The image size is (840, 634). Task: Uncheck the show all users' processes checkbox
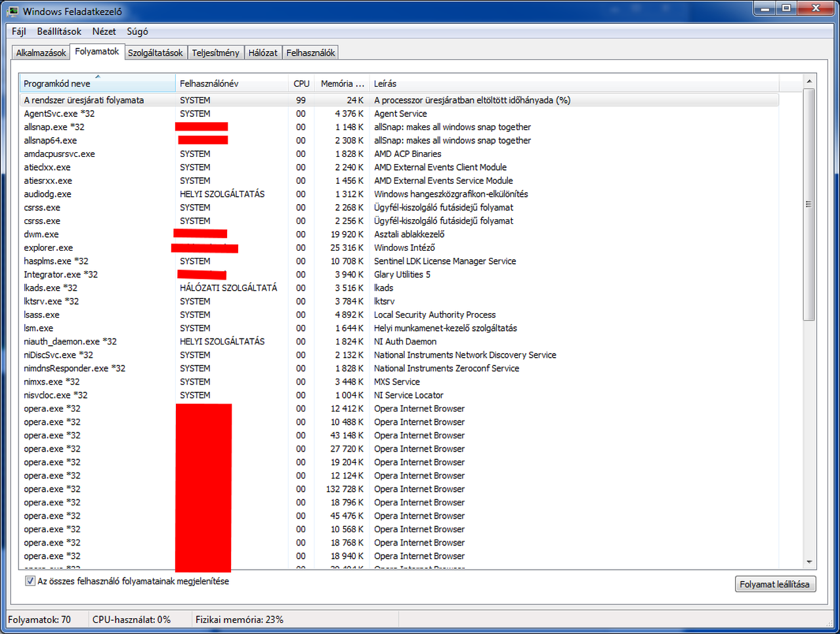[30, 581]
